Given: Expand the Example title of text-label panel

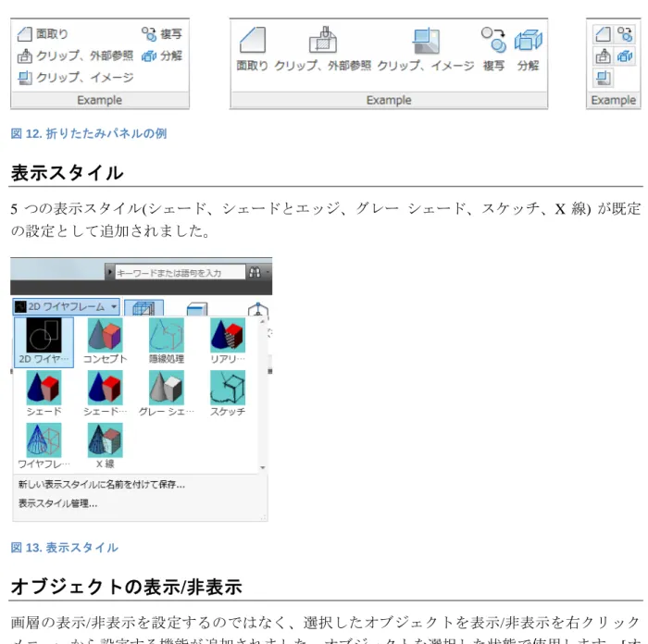Looking at the screenshot, I should pos(100,100).
